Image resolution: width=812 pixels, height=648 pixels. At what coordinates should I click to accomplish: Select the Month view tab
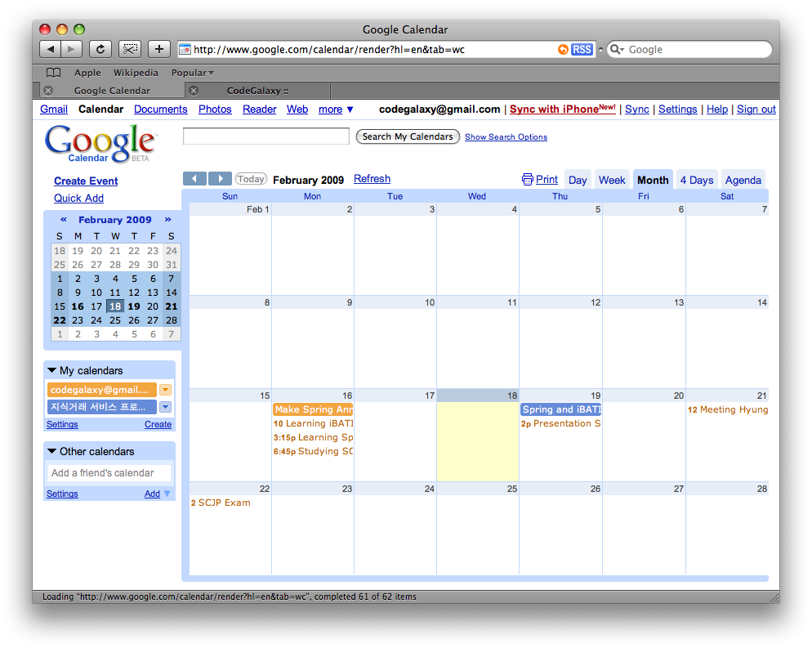[653, 180]
